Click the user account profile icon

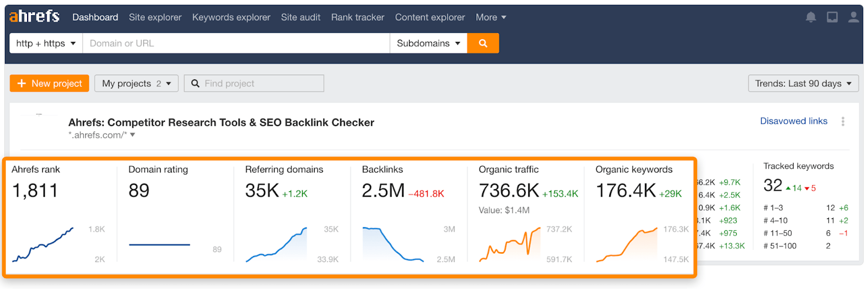(x=853, y=17)
